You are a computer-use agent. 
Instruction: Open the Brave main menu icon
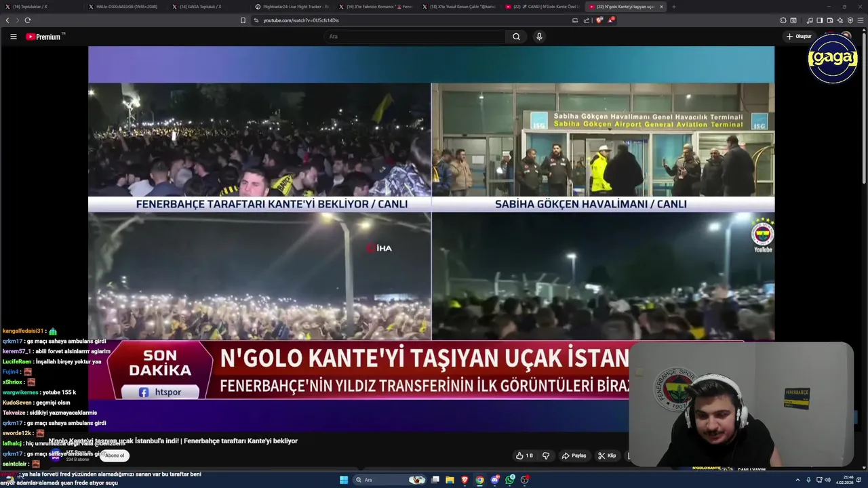[861, 20]
